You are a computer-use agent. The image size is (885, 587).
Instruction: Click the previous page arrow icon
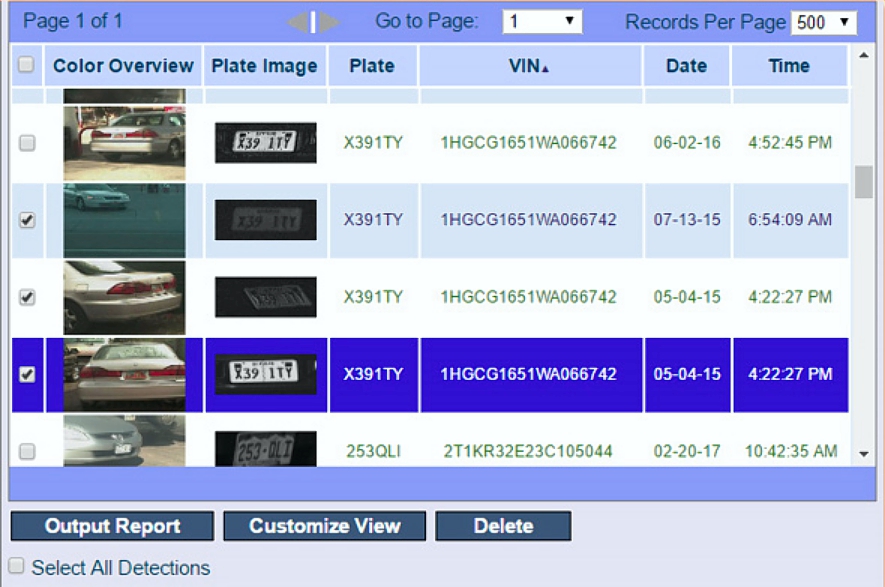(x=298, y=22)
